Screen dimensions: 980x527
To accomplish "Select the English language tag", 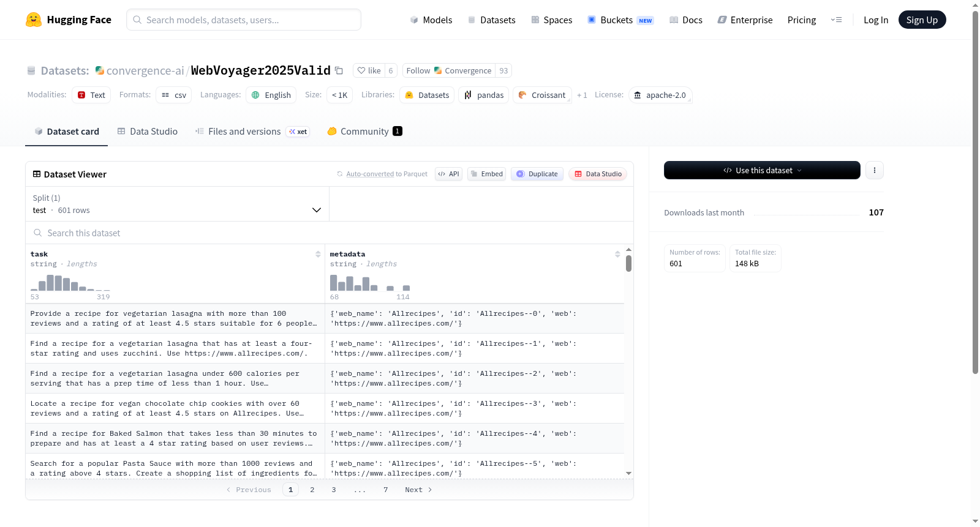I will coord(271,95).
